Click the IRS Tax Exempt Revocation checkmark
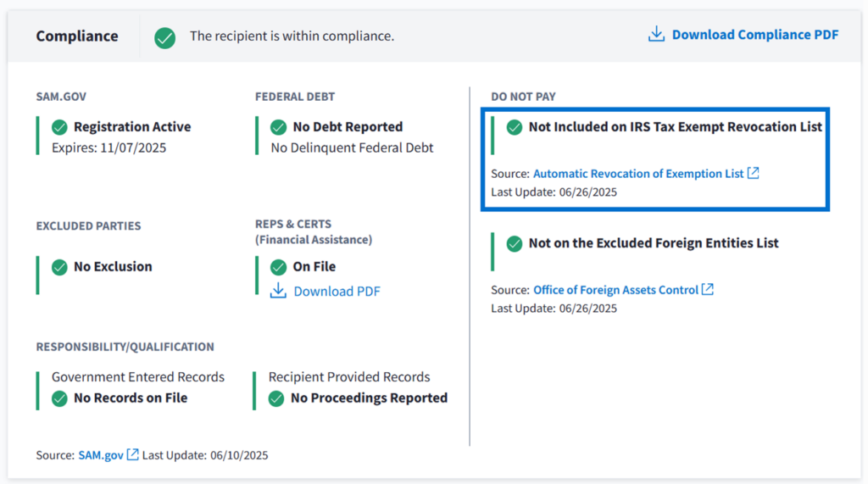The width and height of the screenshot is (868, 484). (514, 127)
